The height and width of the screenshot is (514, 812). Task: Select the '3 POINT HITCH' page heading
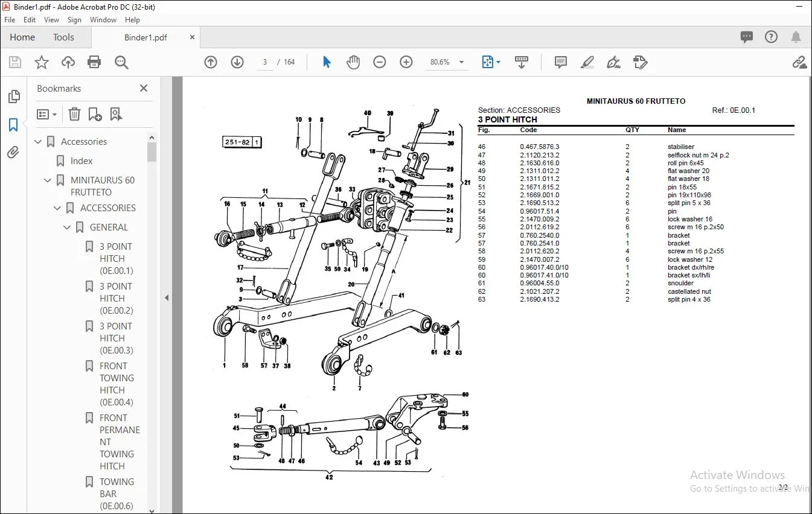pos(508,119)
